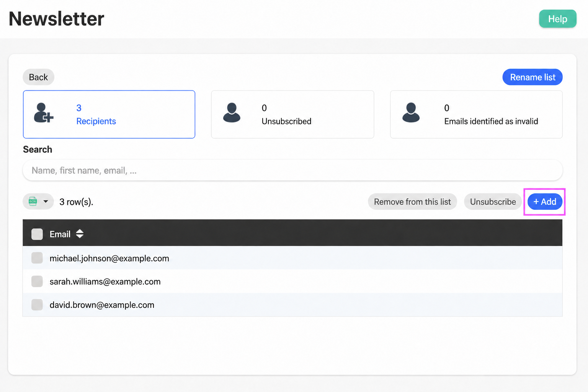Viewport: 588px width, 392px height.
Task: Click Remove from this list button
Action: click(412, 202)
